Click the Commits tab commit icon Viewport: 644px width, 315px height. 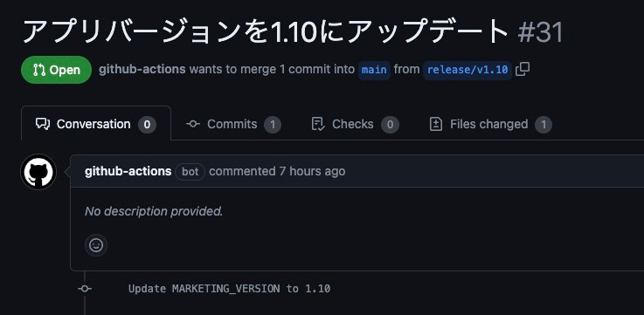point(193,124)
